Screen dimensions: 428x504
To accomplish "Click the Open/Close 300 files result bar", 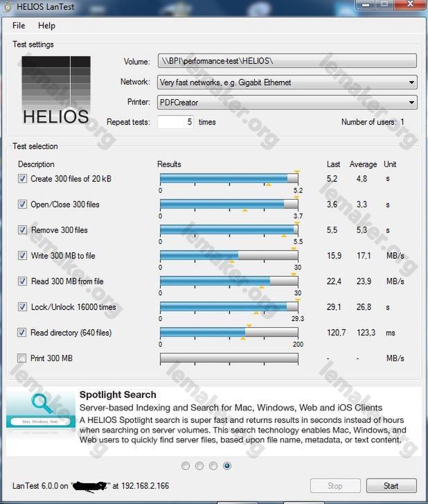I will (x=229, y=204).
